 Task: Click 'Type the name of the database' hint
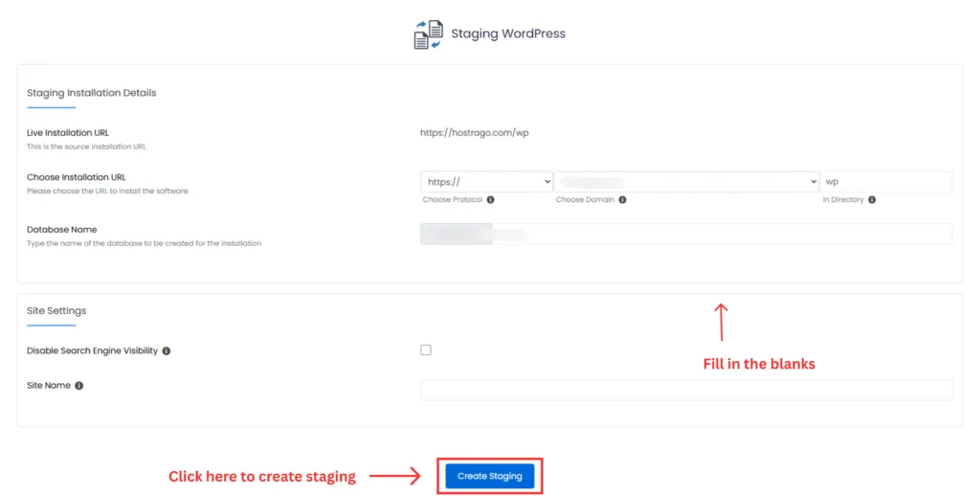pos(144,243)
